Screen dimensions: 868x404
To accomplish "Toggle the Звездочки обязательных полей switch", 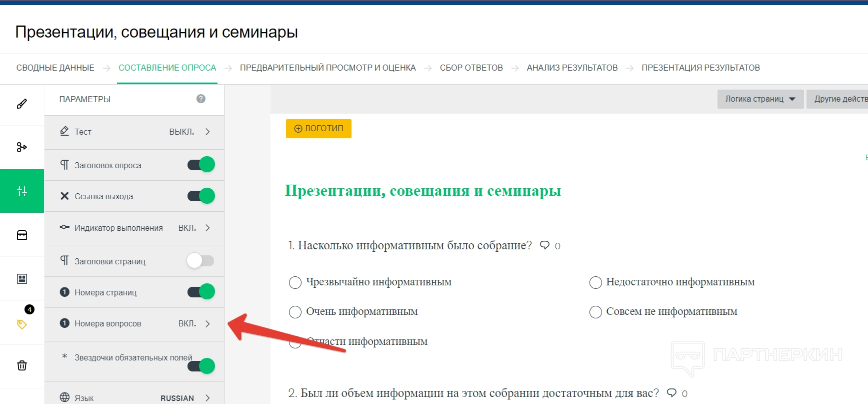I will pyautogui.click(x=201, y=366).
